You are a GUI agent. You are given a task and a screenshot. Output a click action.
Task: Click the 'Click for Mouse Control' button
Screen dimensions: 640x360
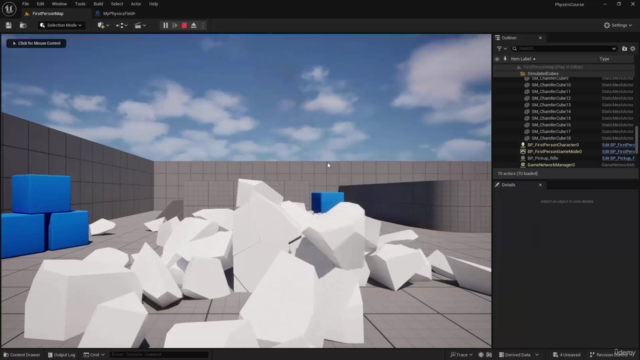pyautogui.click(x=36, y=43)
